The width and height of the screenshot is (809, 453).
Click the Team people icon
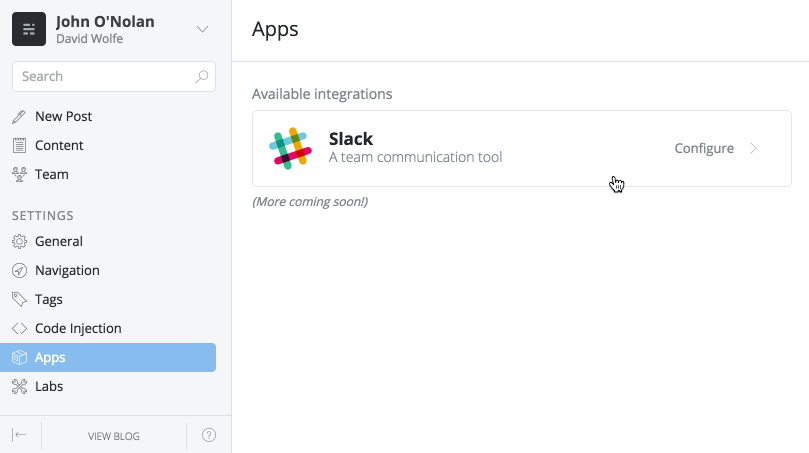point(19,174)
